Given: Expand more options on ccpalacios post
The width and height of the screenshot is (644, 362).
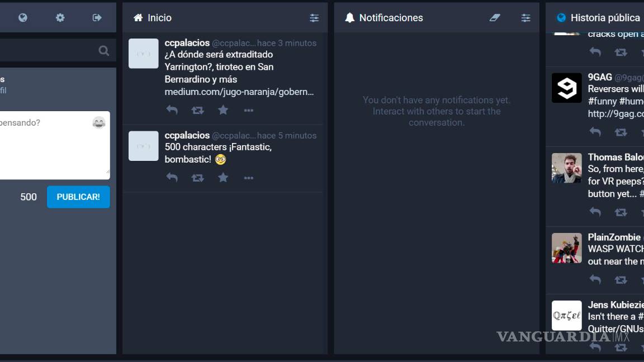Looking at the screenshot, I should (x=248, y=110).
